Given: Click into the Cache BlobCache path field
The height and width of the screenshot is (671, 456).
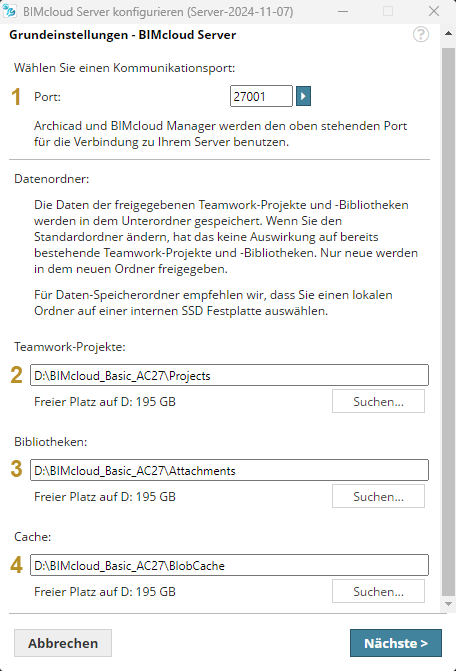Looking at the screenshot, I should 229,565.
